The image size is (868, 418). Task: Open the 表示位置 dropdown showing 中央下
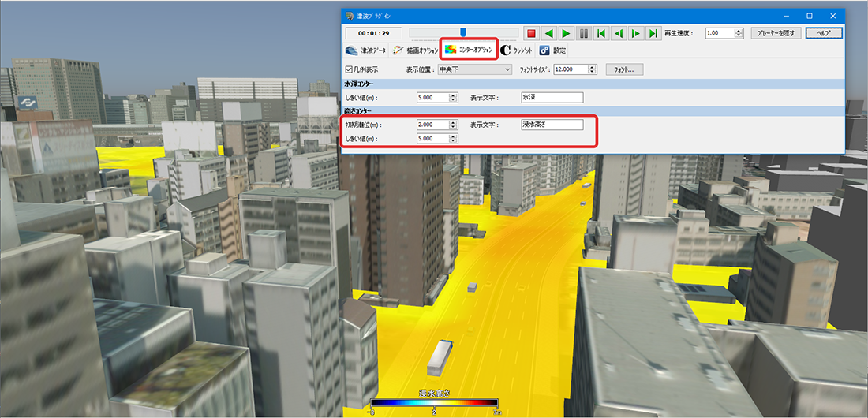(x=474, y=69)
